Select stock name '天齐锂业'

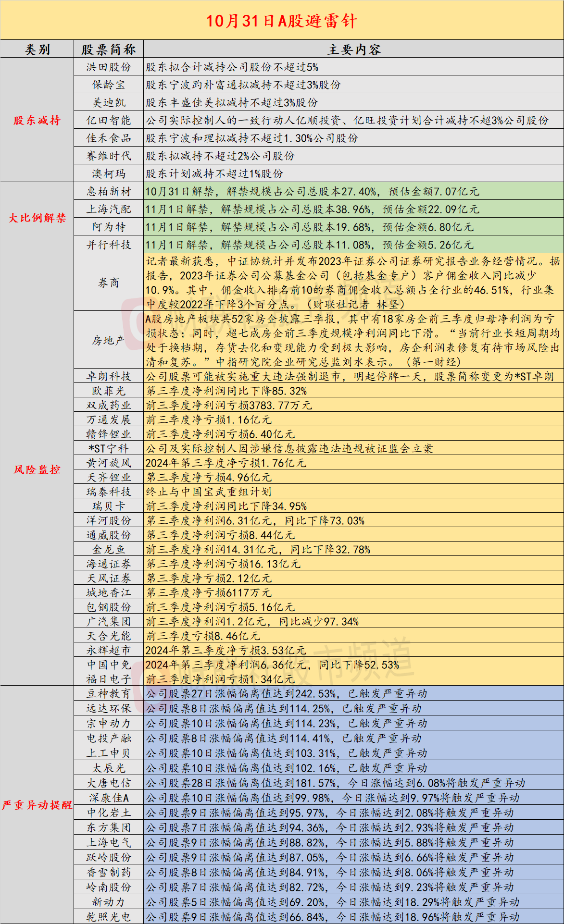pyautogui.click(x=109, y=478)
